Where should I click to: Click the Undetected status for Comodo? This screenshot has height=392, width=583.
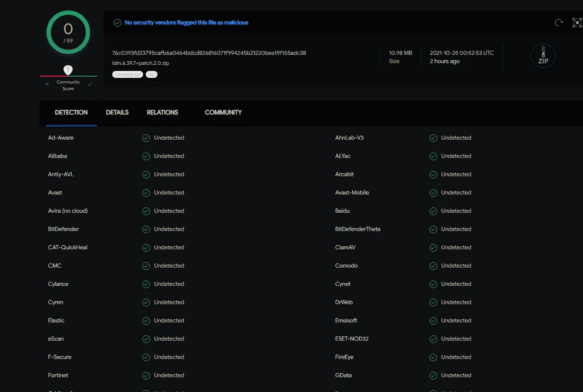(456, 266)
